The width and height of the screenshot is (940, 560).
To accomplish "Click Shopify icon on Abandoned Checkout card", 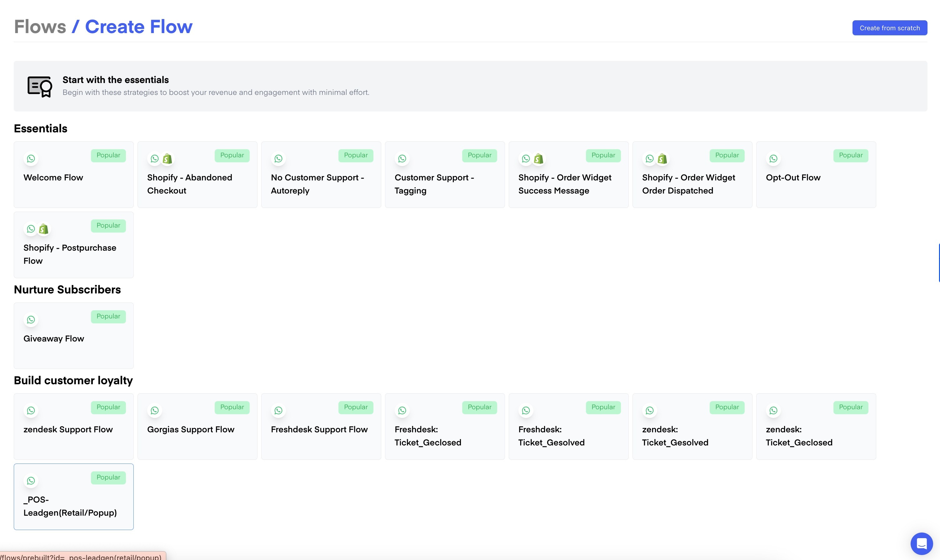I will (167, 159).
